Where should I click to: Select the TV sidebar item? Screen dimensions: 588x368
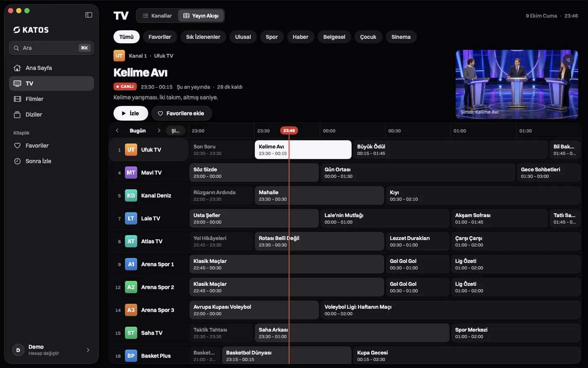(x=51, y=83)
